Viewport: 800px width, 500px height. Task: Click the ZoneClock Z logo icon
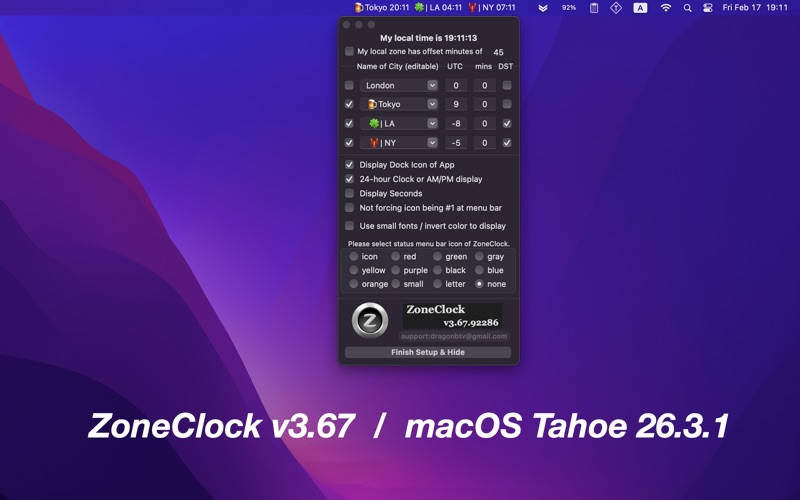tap(370, 320)
